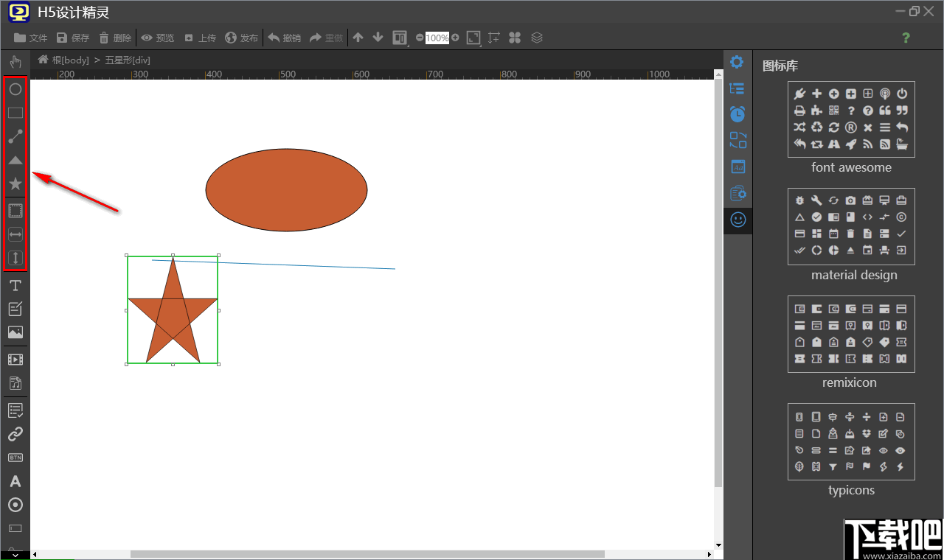Switch to the smiley icon library tab
The height and width of the screenshot is (560, 944).
(737, 220)
